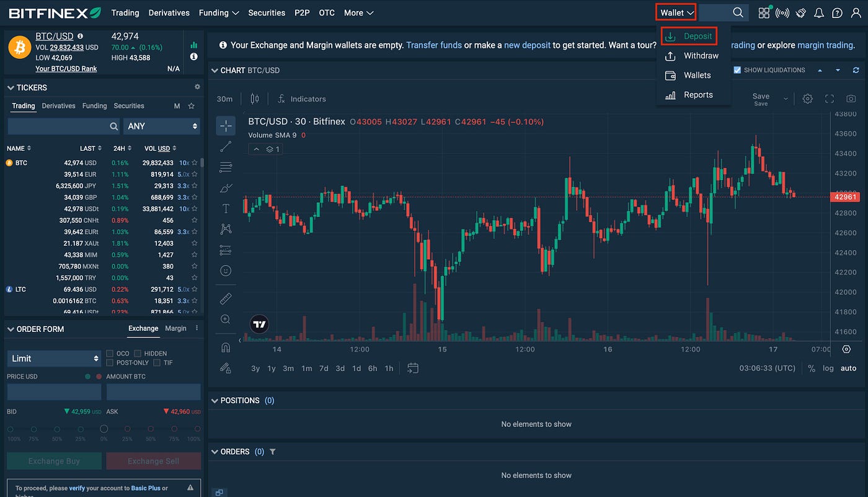This screenshot has width=868, height=497.
Task: Open the Wallet dropdown menu
Action: click(676, 12)
